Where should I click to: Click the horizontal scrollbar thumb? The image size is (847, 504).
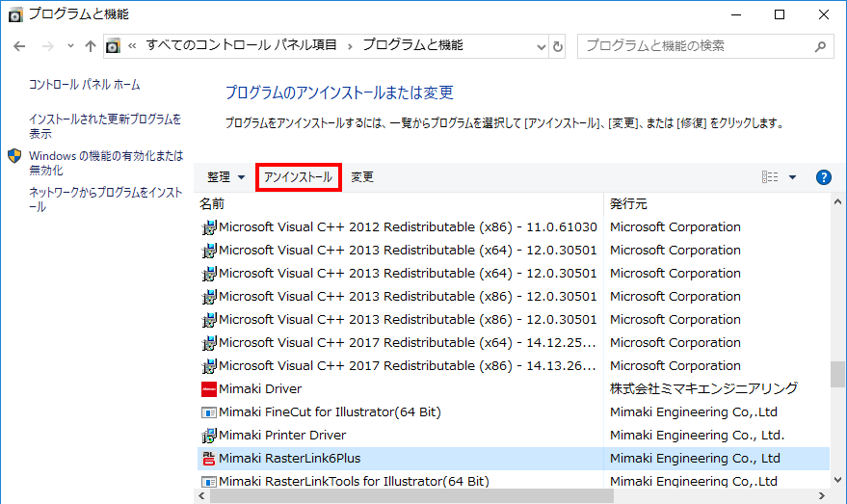point(411,496)
